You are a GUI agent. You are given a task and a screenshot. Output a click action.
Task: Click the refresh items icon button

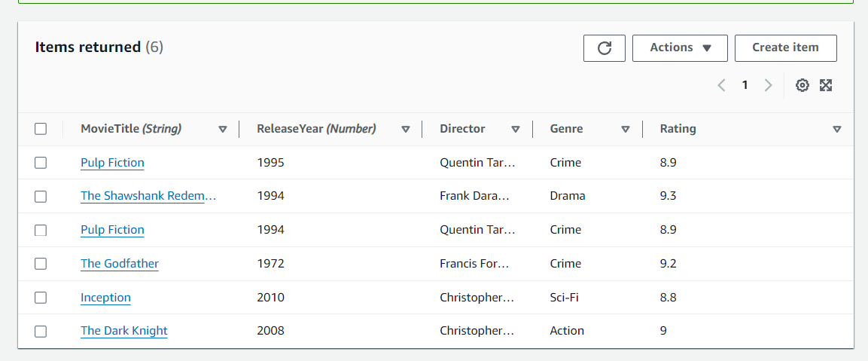point(604,48)
